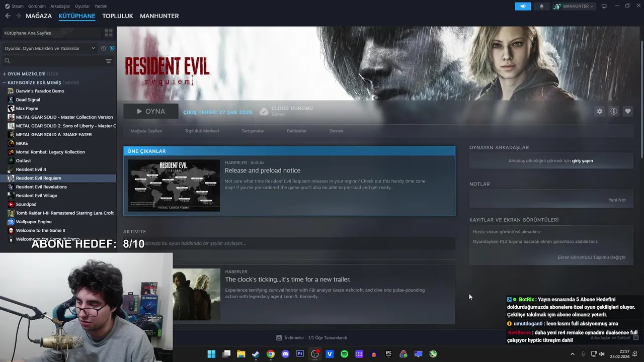
Task: Open the Topluluk Merkezi link
Action: [202, 131]
